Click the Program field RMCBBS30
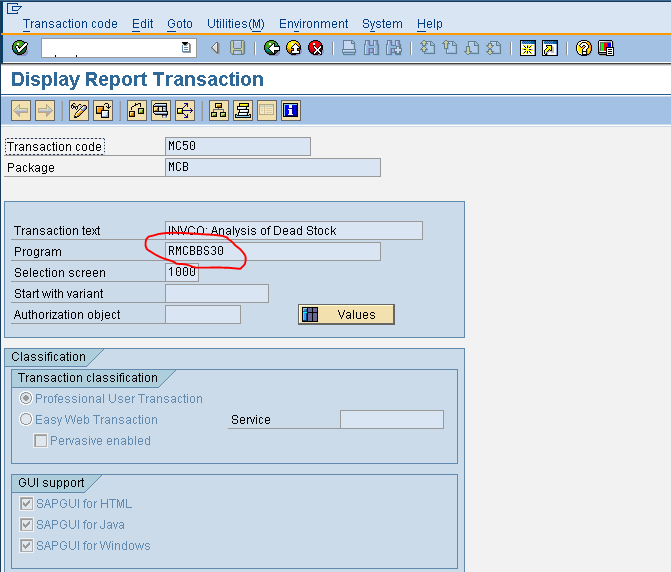This screenshot has width=671, height=572. tap(273, 251)
